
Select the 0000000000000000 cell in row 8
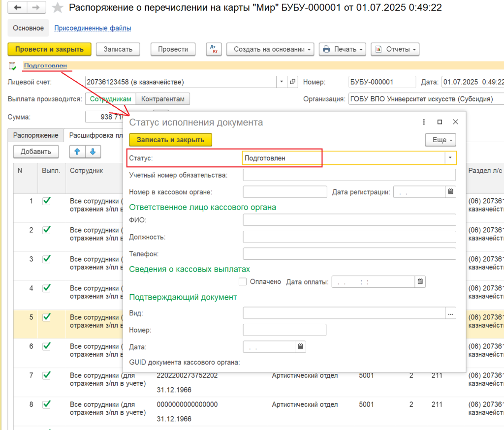[188, 404]
